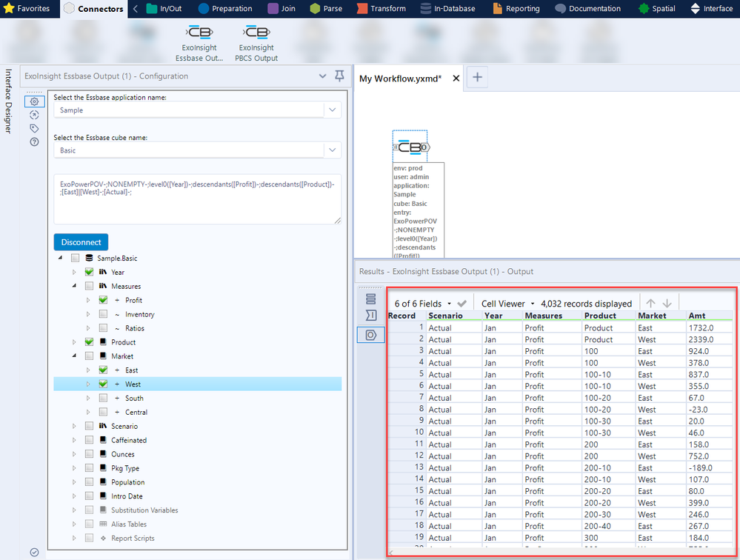Open the annotation tag icon in configuration sidebar

tap(35, 128)
